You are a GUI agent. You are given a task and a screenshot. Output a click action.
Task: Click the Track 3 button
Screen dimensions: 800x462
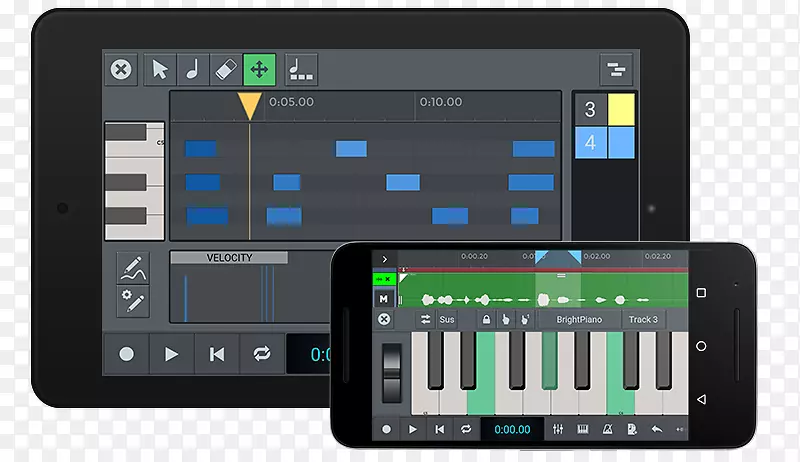[643, 320]
